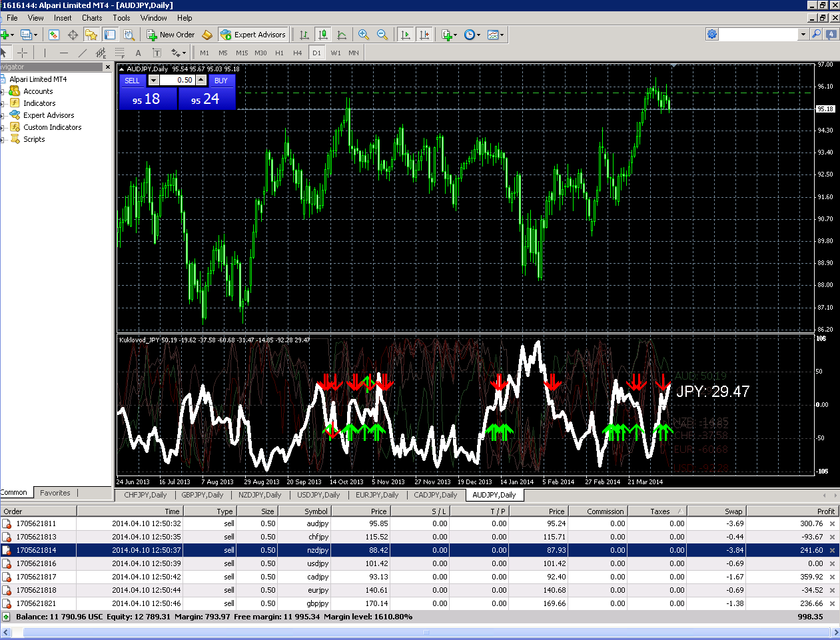Click the volume input 0.50
Screen dimensions: 840x640
[177, 80]
